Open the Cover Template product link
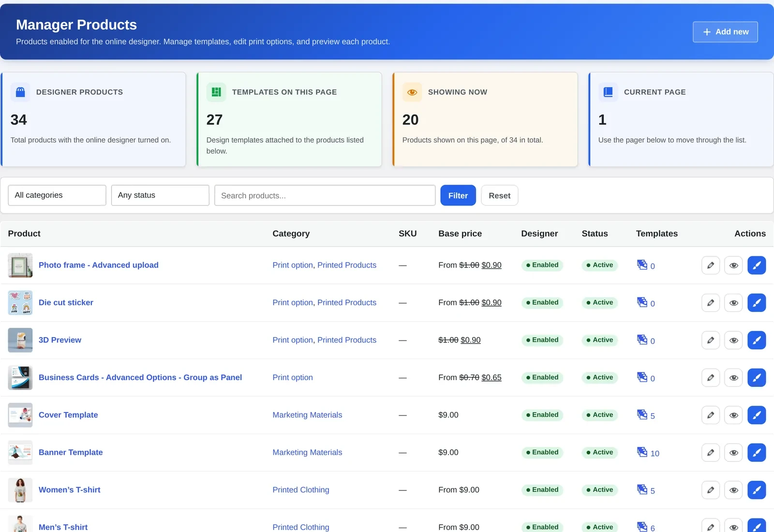This screenshot has width=774, height=532. (x=68, y=415)
